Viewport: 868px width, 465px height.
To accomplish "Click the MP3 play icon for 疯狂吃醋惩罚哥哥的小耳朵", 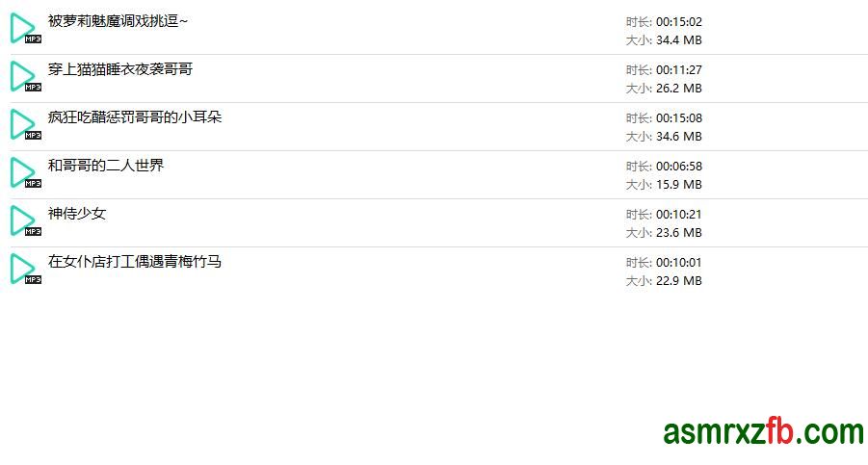I will click(25, 124).
